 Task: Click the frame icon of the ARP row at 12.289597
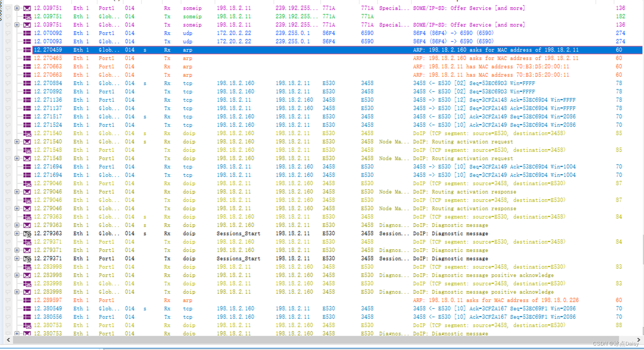(27, 300)
